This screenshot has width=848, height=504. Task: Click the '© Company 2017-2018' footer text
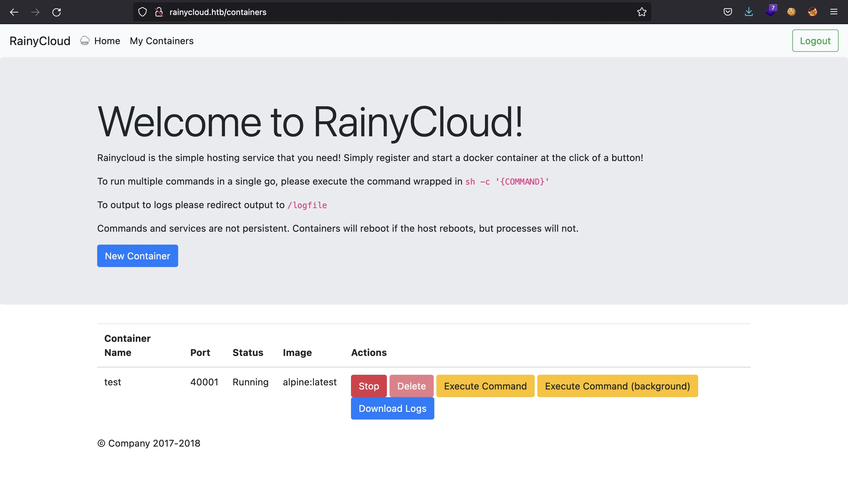149,443
